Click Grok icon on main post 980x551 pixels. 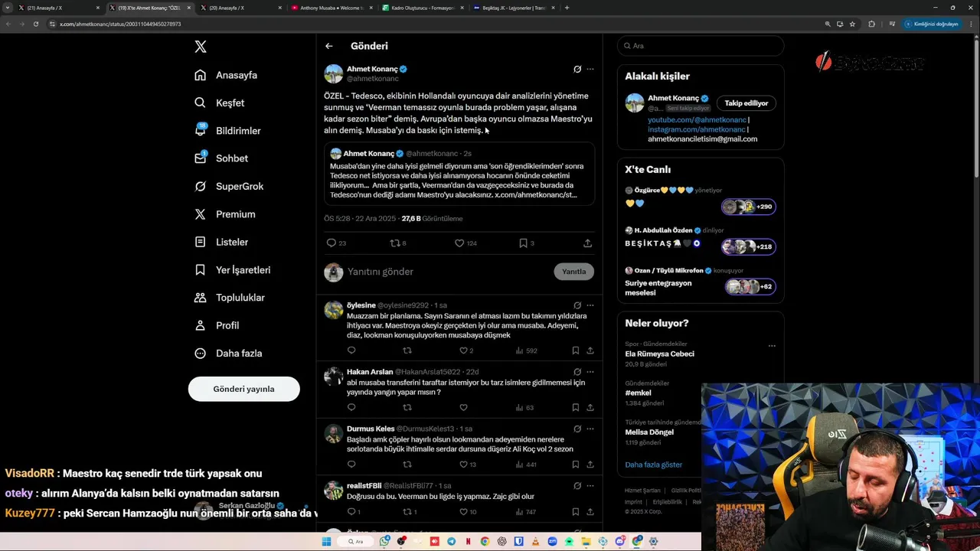(577, 69)
